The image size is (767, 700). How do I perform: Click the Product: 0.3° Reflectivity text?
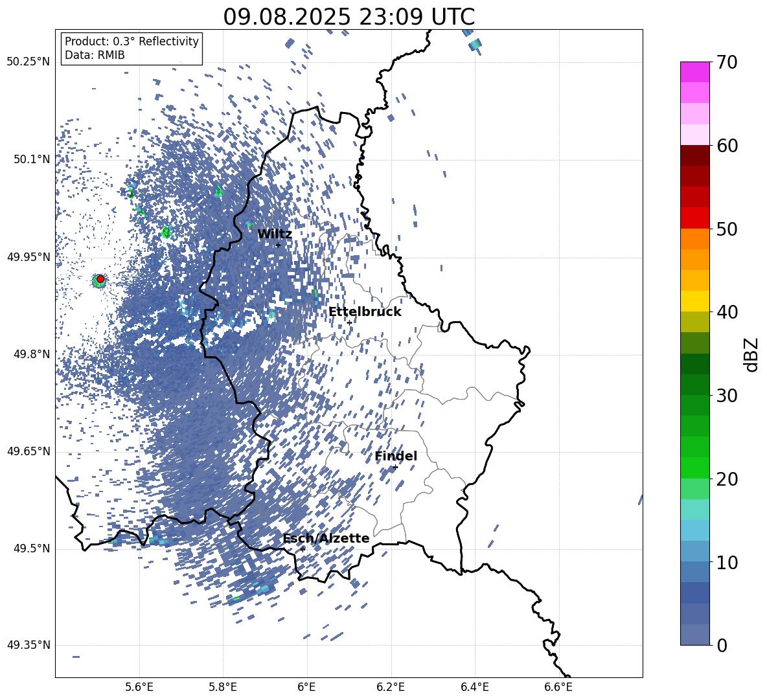tap(132, 41)
